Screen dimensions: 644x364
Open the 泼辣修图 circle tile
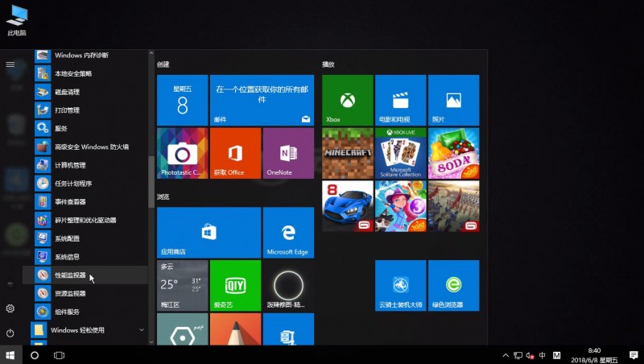pos(288,286)
